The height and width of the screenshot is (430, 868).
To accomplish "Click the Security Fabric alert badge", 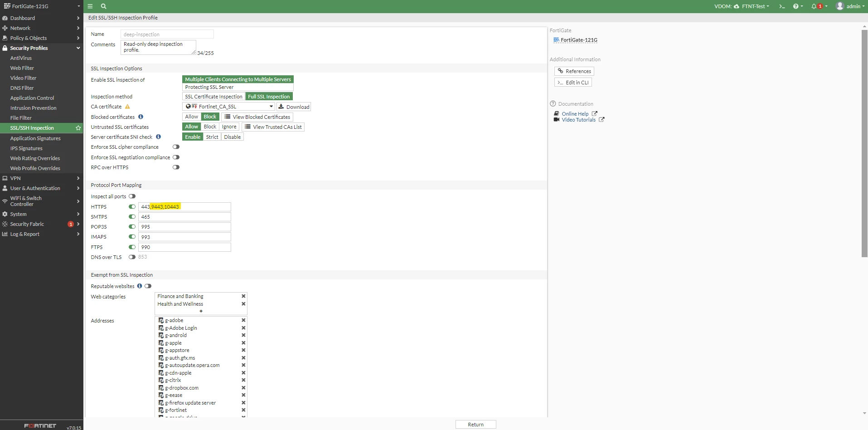I will tap(71, 224).
